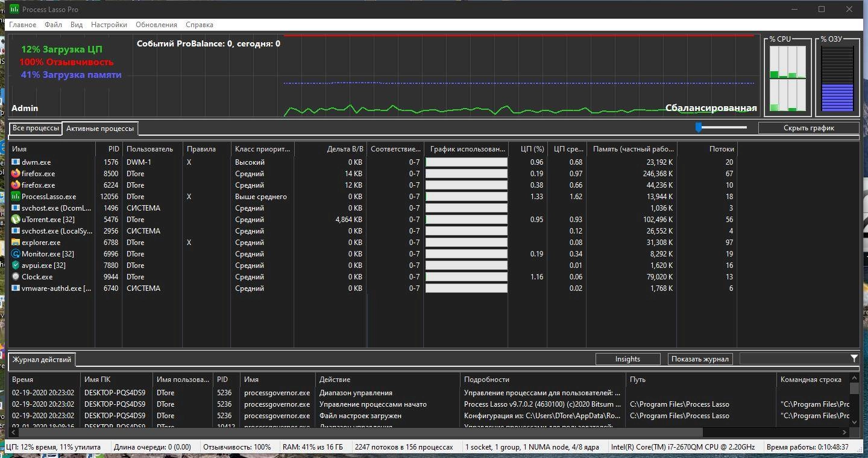The width and height of the screenshot is (868, 458).
Task: Sort log by Действие column header
Action: pyautogui.click(x=388, y=380)
